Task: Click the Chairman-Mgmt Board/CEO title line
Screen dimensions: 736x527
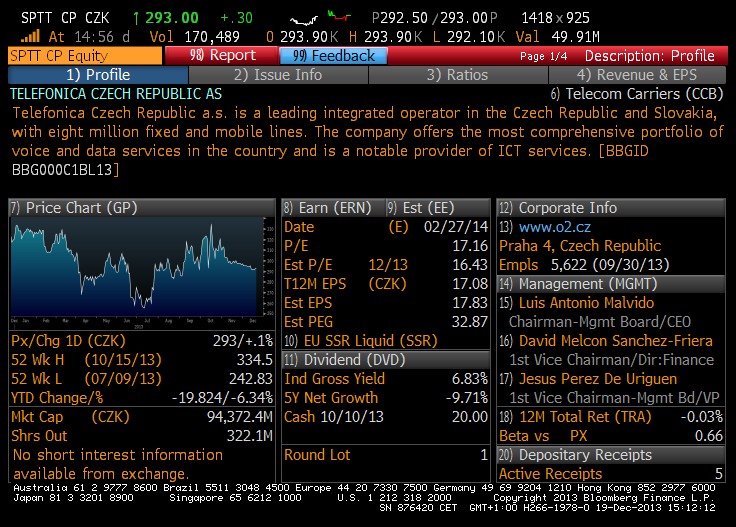Action: coord(600,322)
